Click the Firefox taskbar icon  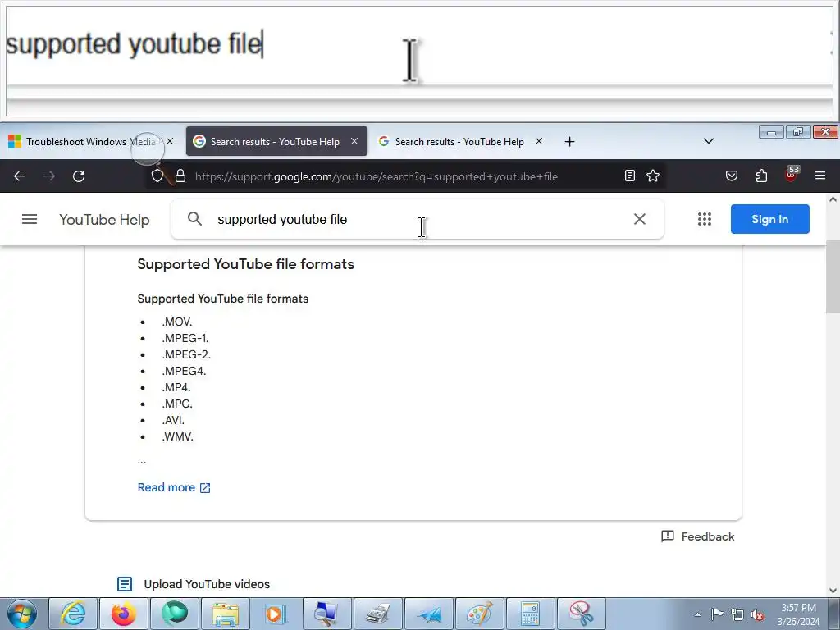124,614
